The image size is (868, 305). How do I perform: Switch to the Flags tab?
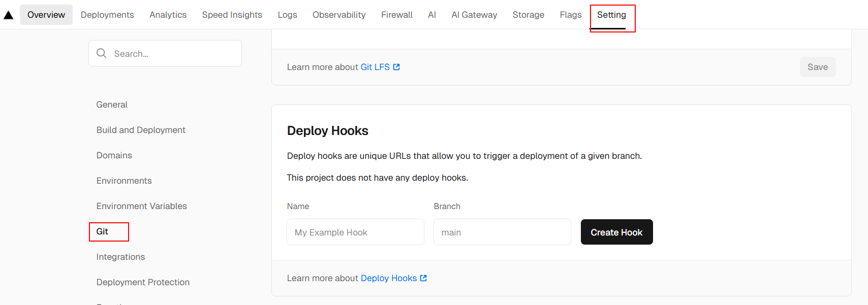571,15
